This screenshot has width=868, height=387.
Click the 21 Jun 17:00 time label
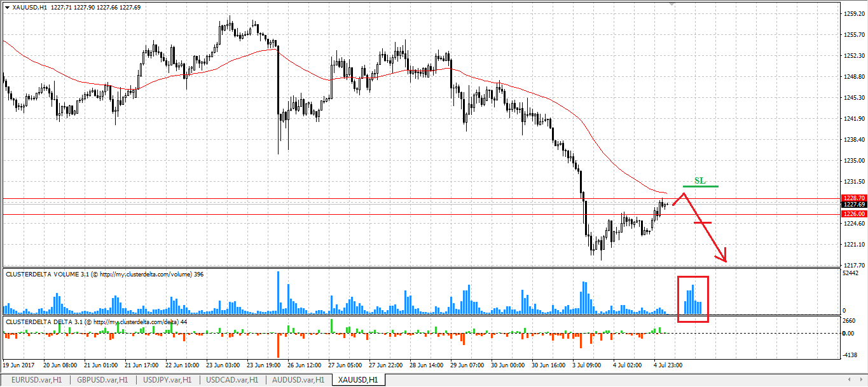[142, 366]
